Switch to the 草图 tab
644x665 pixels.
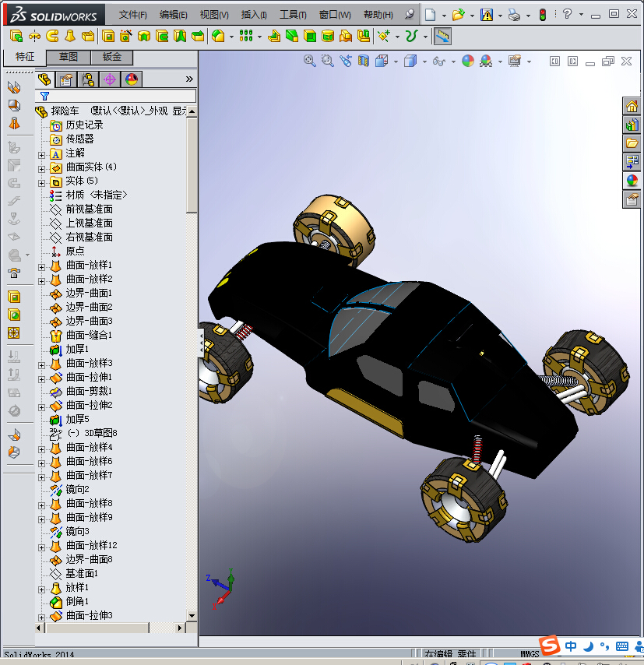(68, 58)
